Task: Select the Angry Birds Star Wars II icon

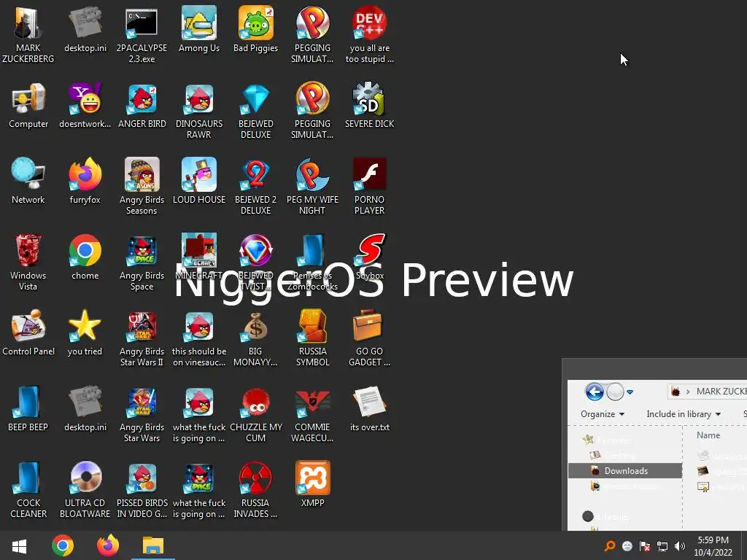Action: [x=142, y=326]
